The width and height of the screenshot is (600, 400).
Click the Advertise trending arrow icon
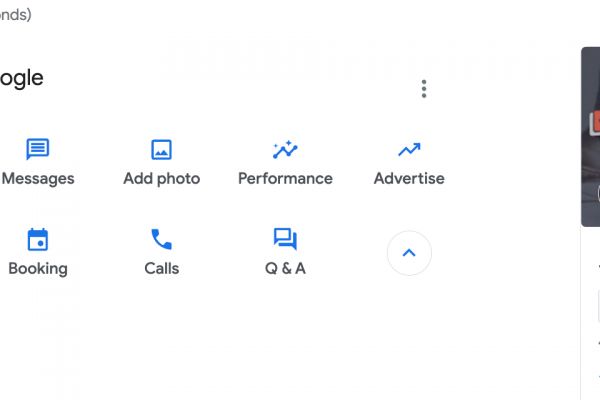[x=408, y=150]
